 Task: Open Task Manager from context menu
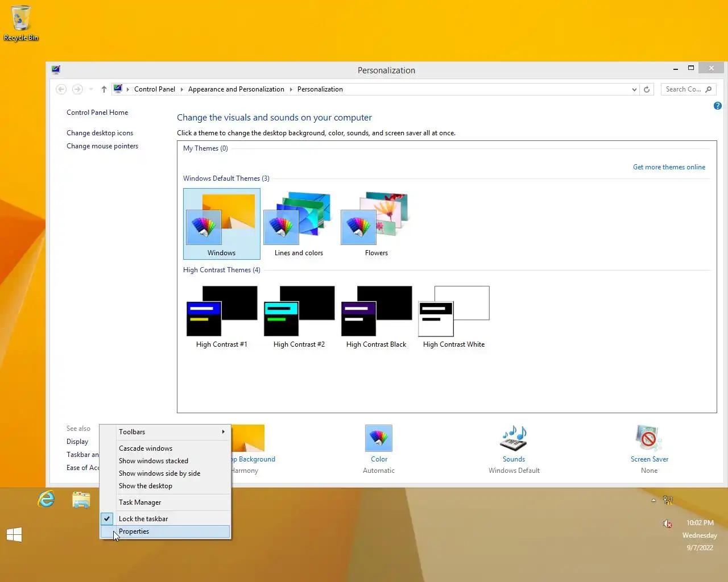(166, 502)
